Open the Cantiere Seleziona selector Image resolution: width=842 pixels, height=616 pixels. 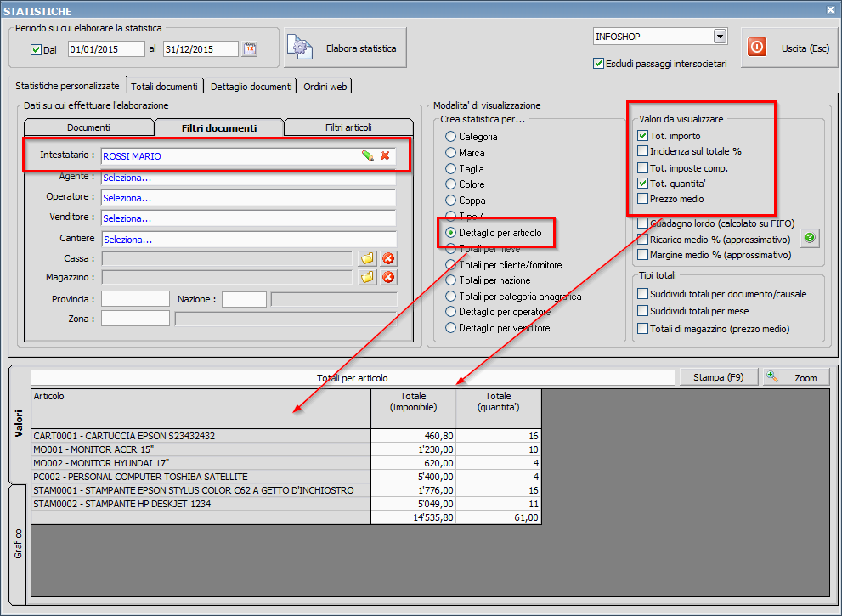point(248,240)
